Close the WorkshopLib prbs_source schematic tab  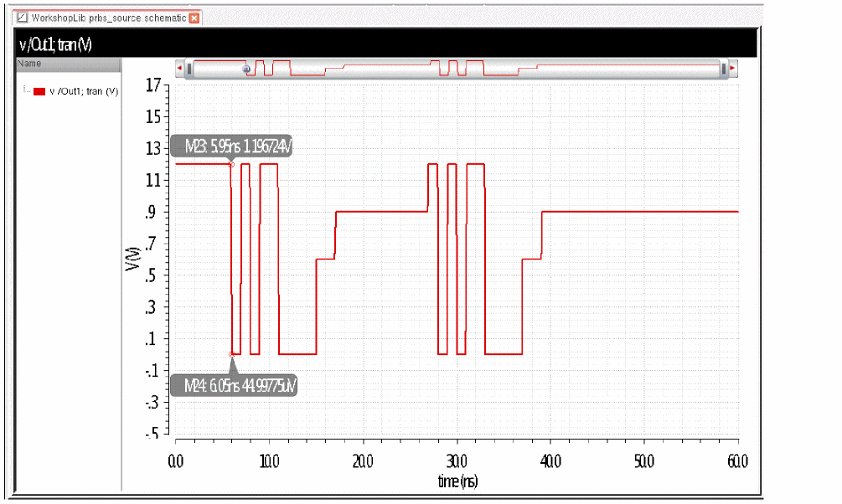pyautogui.click(x=194, y=18)
